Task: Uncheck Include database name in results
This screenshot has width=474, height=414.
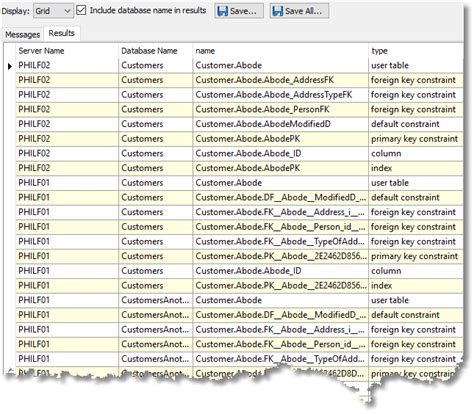Action: 81,10
